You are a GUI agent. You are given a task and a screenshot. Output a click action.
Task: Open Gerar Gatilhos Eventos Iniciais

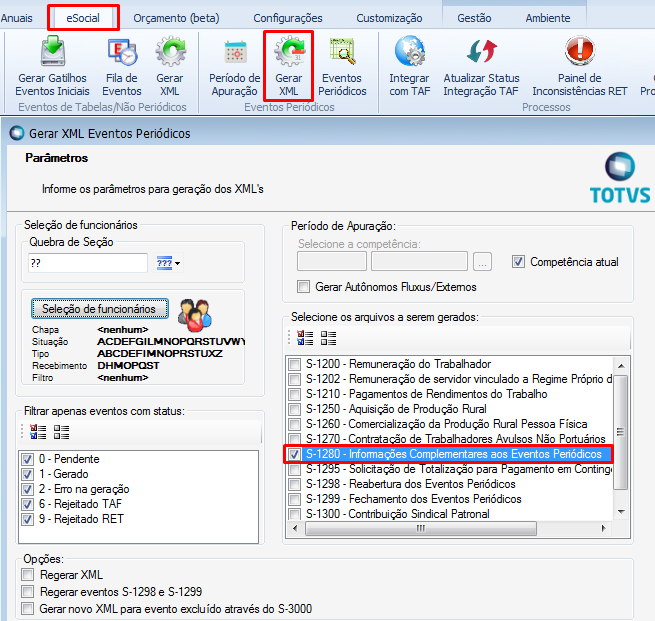point(53,66)
